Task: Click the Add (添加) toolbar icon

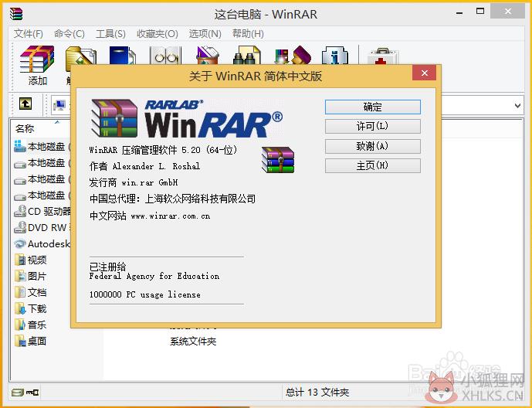Action: (x=37, y=59)
